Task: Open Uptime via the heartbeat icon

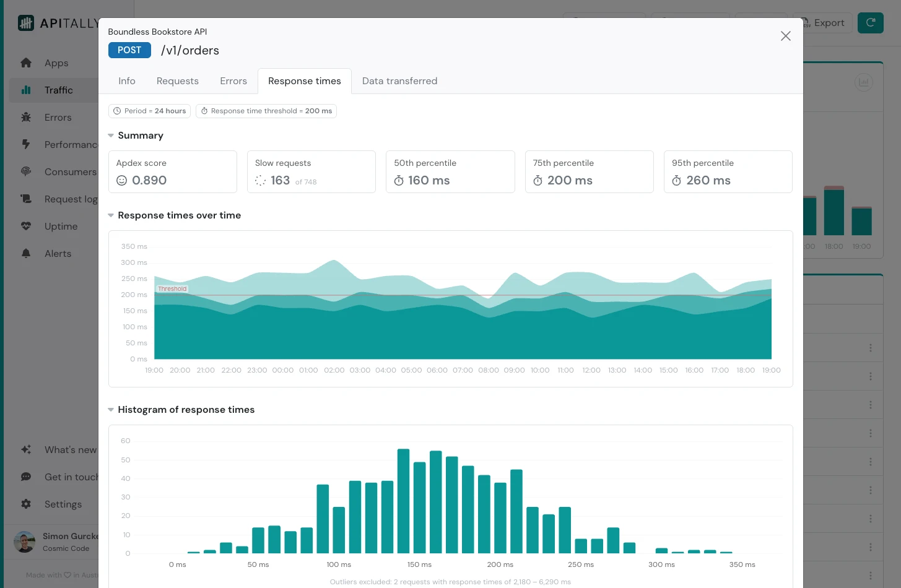Action: 26,227
